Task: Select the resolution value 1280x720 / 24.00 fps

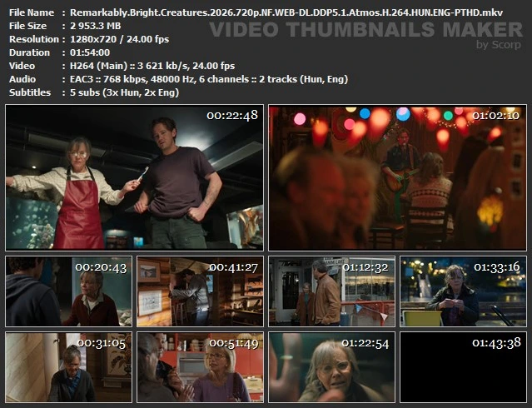Action: coord(119,39)
